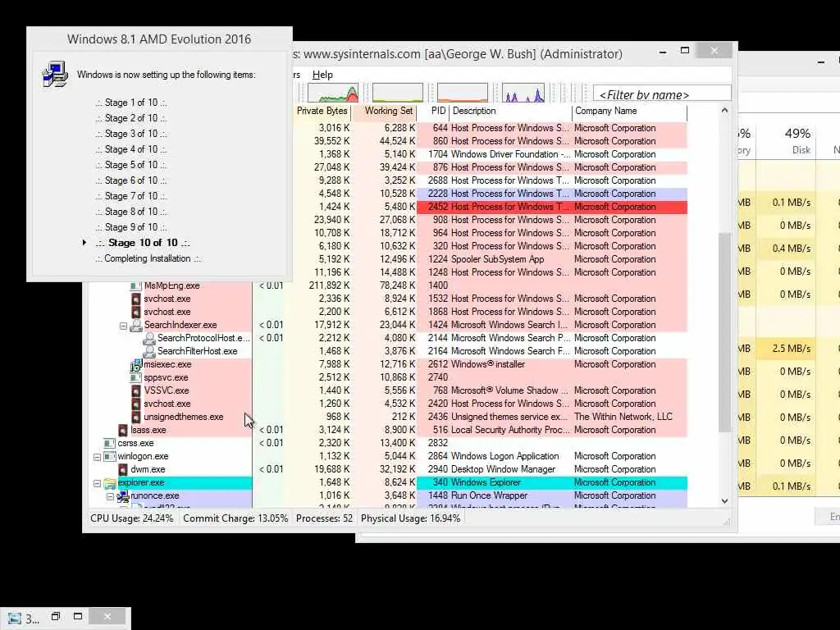840x630 pixels.
Task: Select the SearchIndexer.exe process row
Action: (x=388, y=325)
